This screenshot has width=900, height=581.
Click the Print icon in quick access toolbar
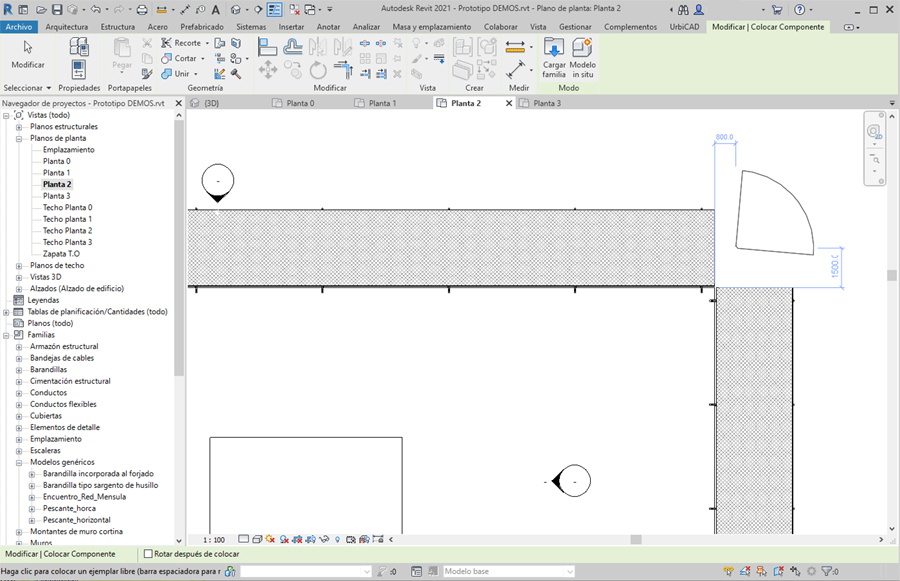coord(142,10)
